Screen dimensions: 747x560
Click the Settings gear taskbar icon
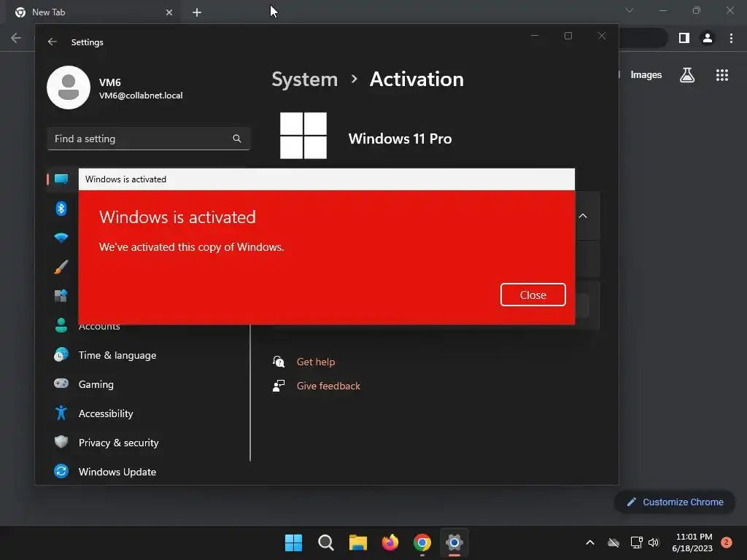(x=454, y=542)
